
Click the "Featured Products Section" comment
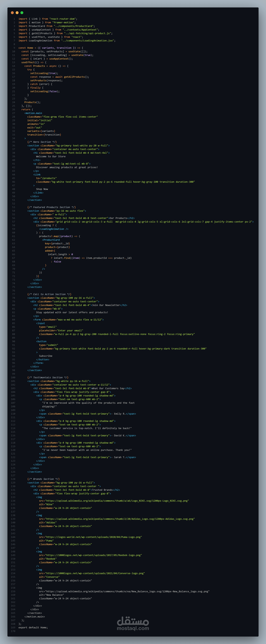(51, 207)
